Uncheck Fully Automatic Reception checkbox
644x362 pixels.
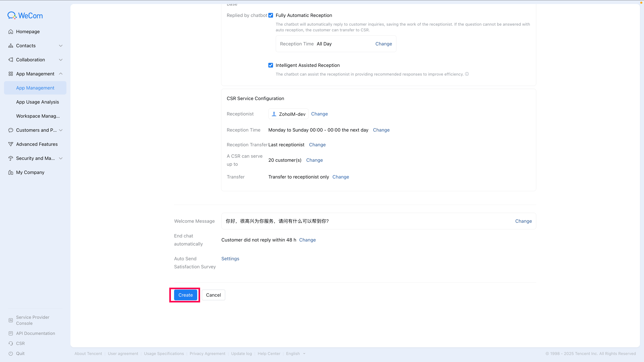point(271,15)
